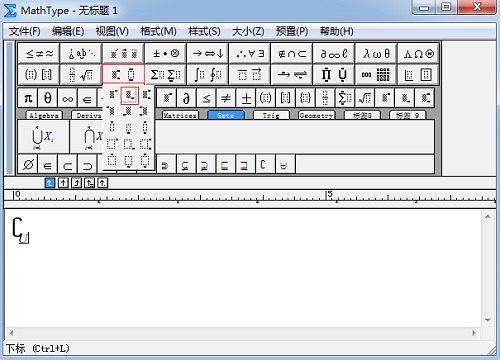The width and height of the screenshot is (500, 360).
Task: Open the integral templates palette
Action: pos(207,75)
